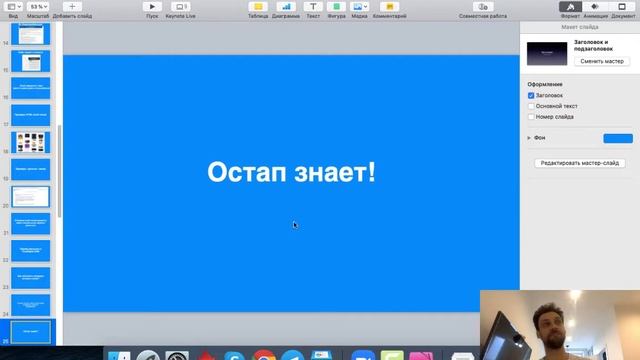Open the Масштаб zoom percentage dropdown

point(38,7)
